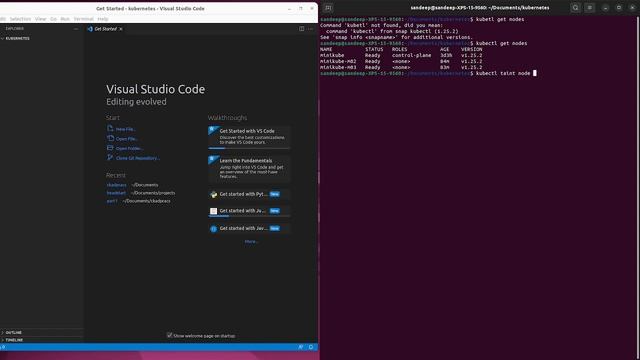Open the recent entry in ~/Documents
The height and width of the screenshot is (360, 640).
(x=116, y=185)
